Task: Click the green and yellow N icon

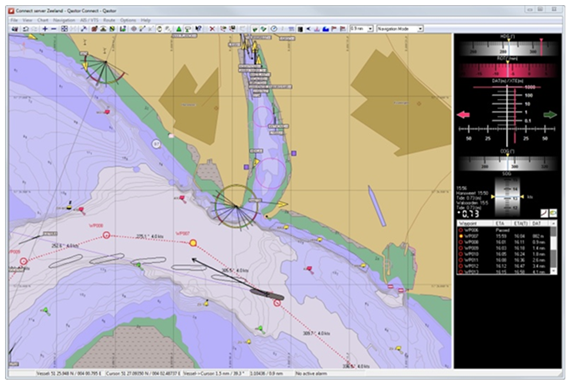Action: coord(112,29)
